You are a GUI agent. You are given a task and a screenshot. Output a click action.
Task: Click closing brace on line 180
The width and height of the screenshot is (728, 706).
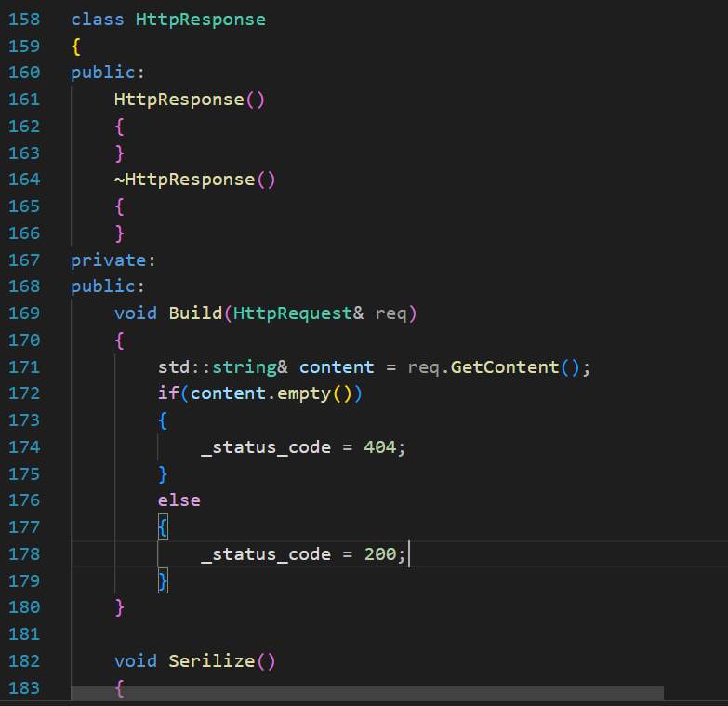pyautogui.click(x=119, y=608)
